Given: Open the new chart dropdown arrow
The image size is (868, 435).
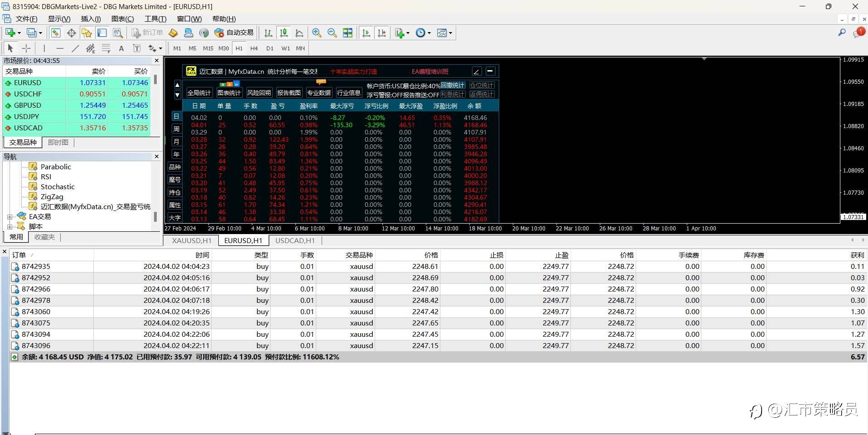Looking at the screenshot, I should click(19, 33).
